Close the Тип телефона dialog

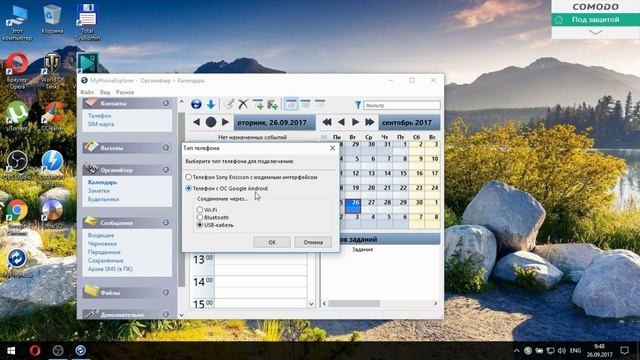[332, 148]
